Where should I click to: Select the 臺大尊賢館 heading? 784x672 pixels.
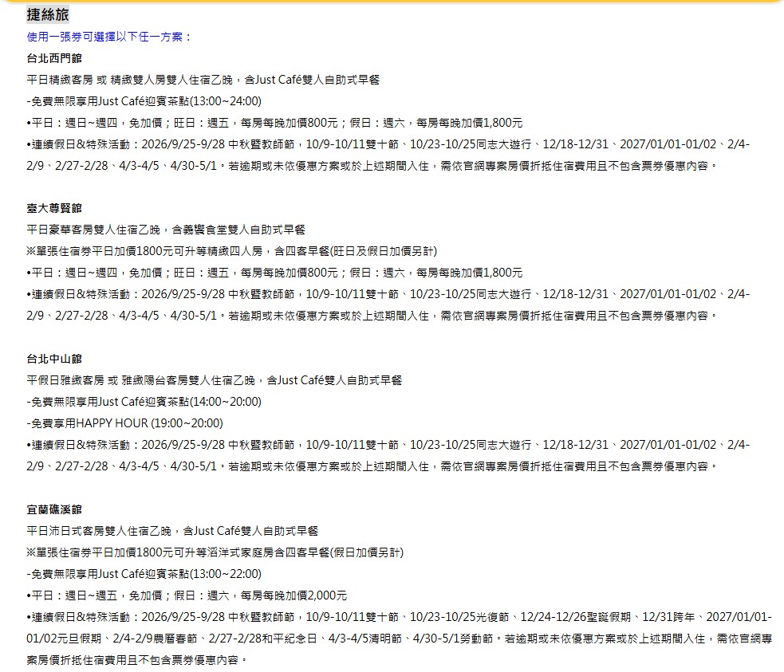pos(54,208)
